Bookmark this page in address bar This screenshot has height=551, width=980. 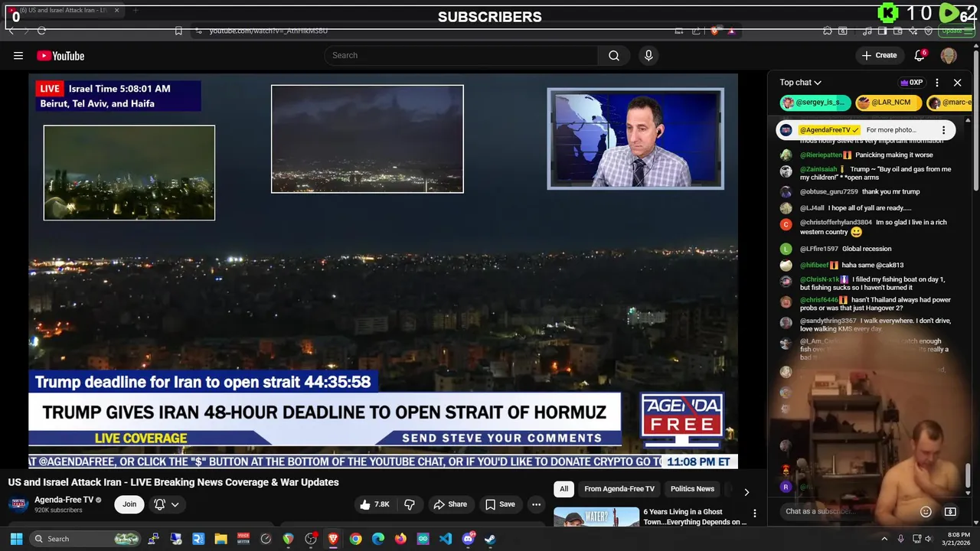click(x=178, y=31)
